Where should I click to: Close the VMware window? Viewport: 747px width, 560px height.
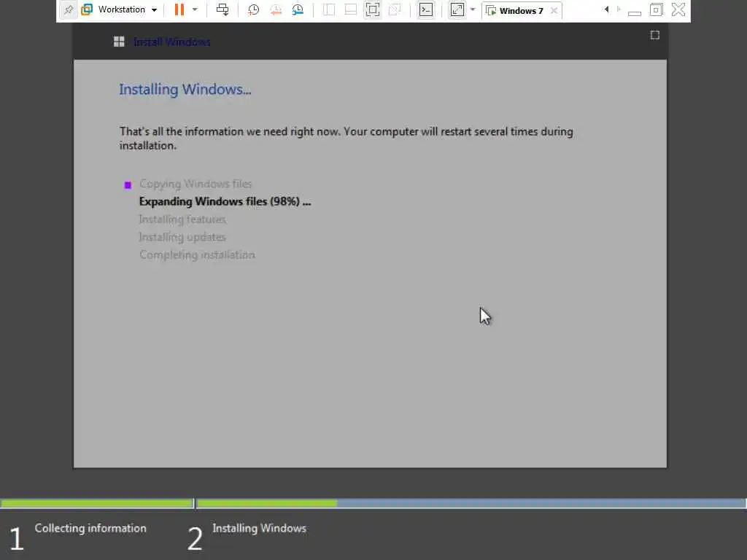click(678, 9)
